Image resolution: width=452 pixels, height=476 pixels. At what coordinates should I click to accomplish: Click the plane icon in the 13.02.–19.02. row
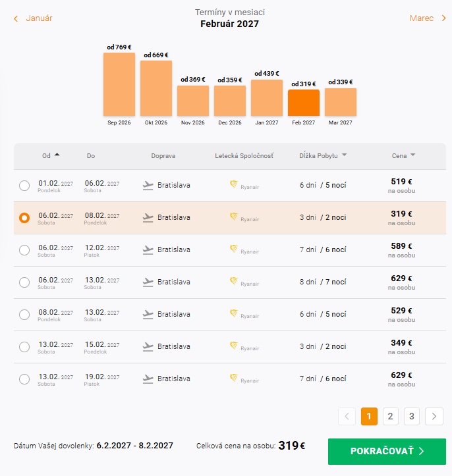148,379
